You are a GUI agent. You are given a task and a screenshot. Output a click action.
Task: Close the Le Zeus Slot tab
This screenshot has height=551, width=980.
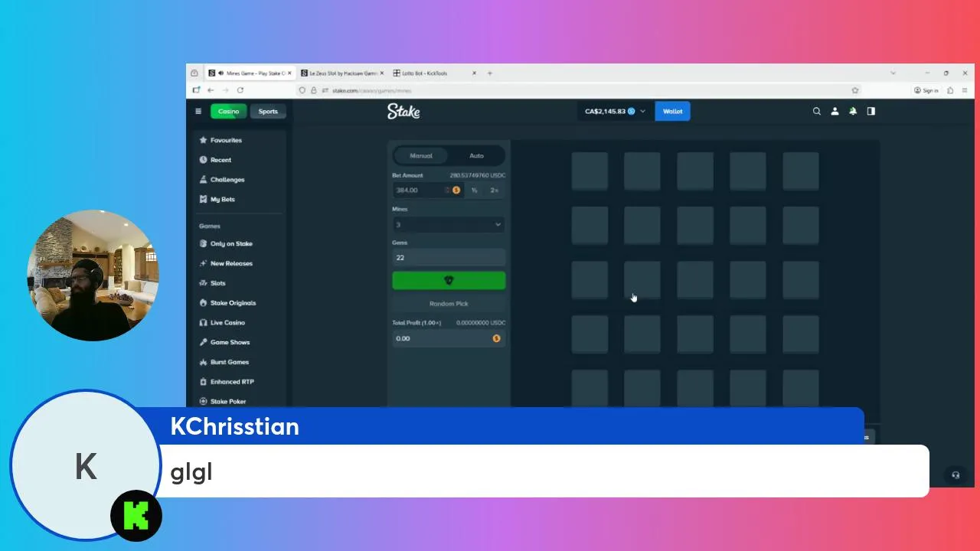coord(382,73)
